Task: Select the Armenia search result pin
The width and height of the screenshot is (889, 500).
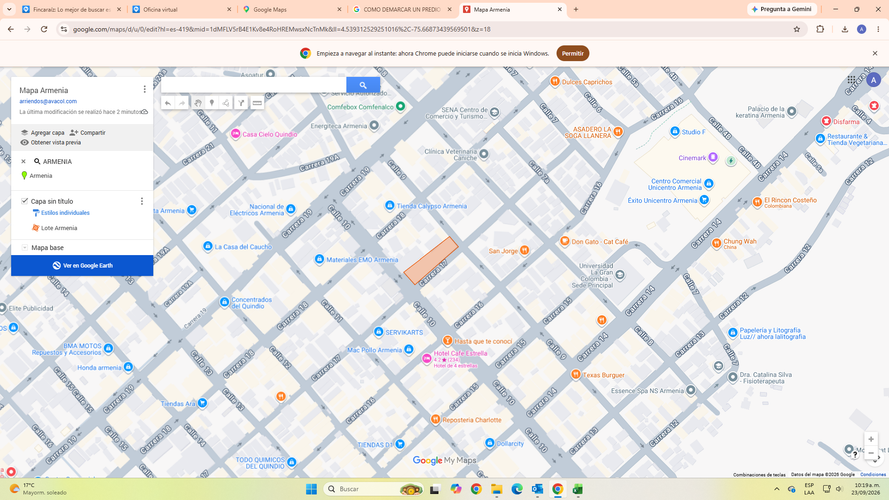Action: pos(36,176)
